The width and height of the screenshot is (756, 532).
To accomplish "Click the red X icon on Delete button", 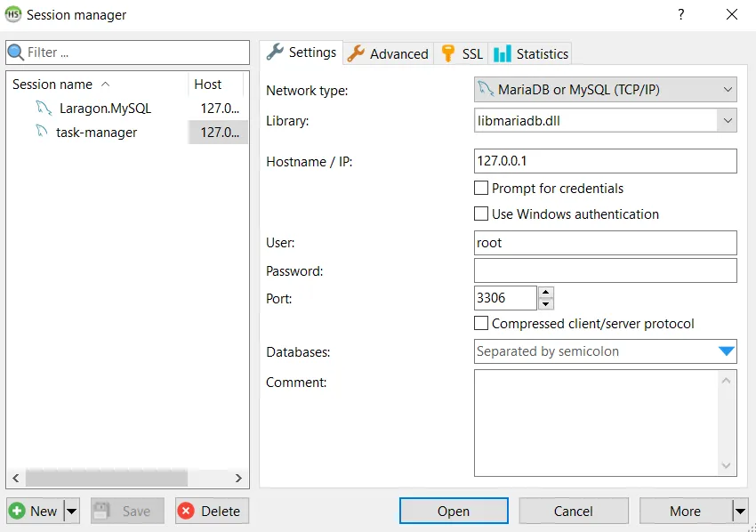I will pyautogui.click(x=186, y=511).
